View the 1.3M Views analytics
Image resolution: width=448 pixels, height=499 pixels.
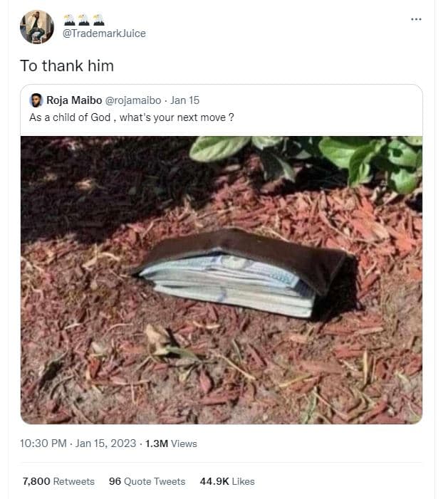pyautogui.click(x=171, y=443)
